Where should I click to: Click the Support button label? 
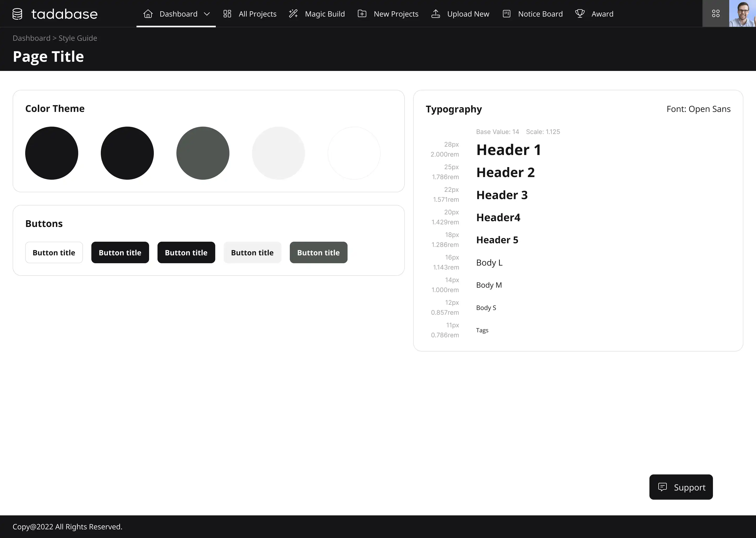pyautogui.click(x=690, y=487)
